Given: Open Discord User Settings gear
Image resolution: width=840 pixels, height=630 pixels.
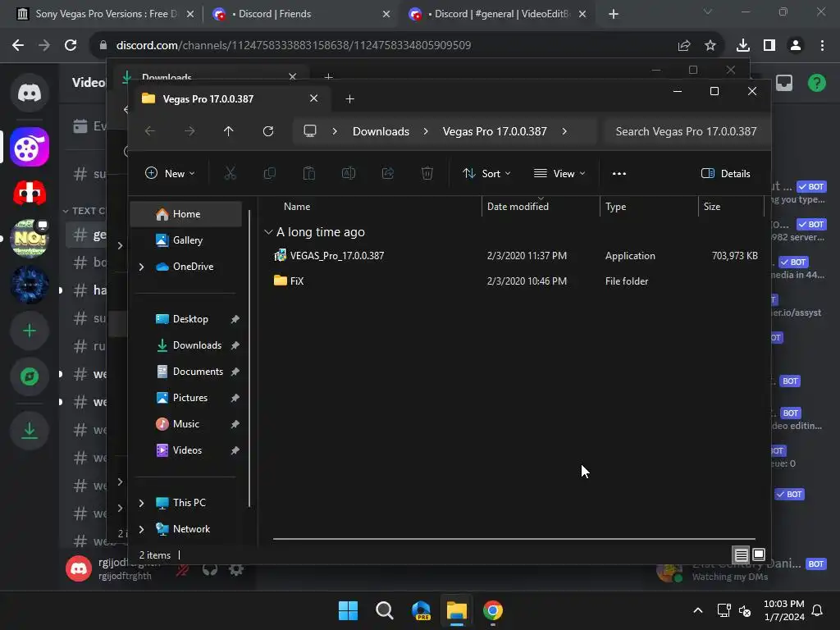Looking at the screenshot, I should point(236,569).
